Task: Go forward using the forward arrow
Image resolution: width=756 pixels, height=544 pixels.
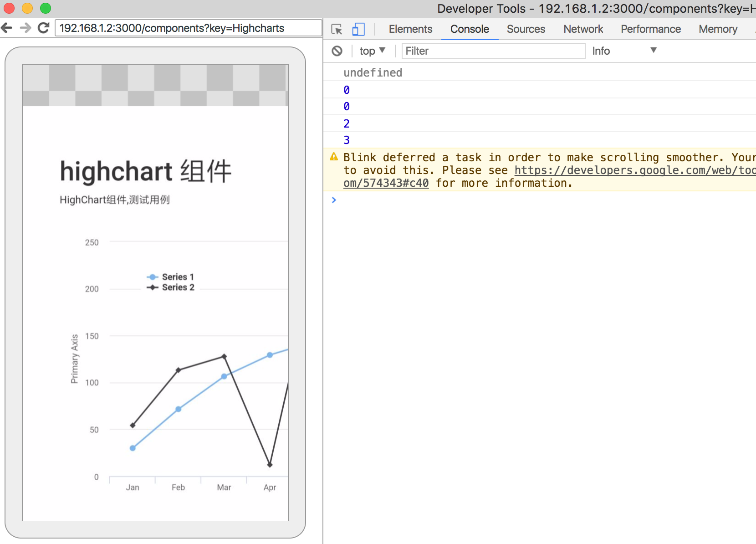Action: (26, 28)
